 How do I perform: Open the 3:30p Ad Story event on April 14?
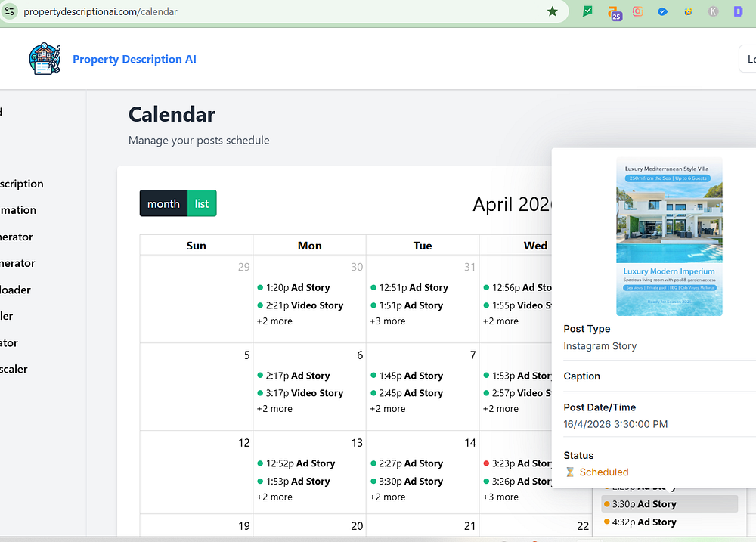tap(407, 482)
